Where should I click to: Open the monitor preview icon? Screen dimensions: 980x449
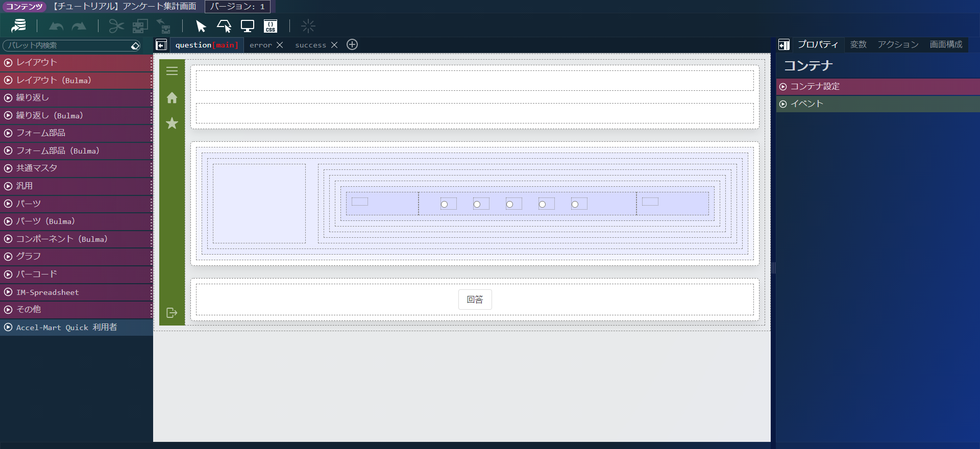[x=248, y=26]
